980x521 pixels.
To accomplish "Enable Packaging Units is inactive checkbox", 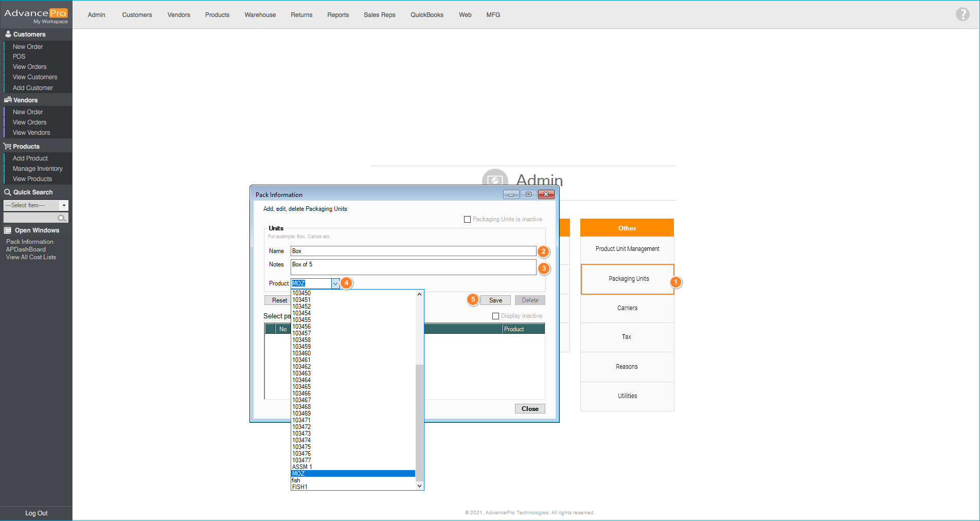I will pos(467,220).
